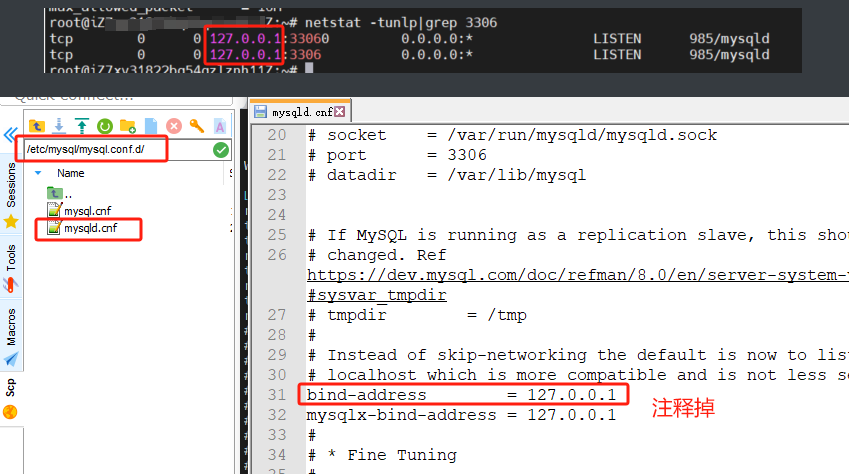849x474 pixels.
Task: Click the mysql.cnf file icon
Action: (55, 210)
